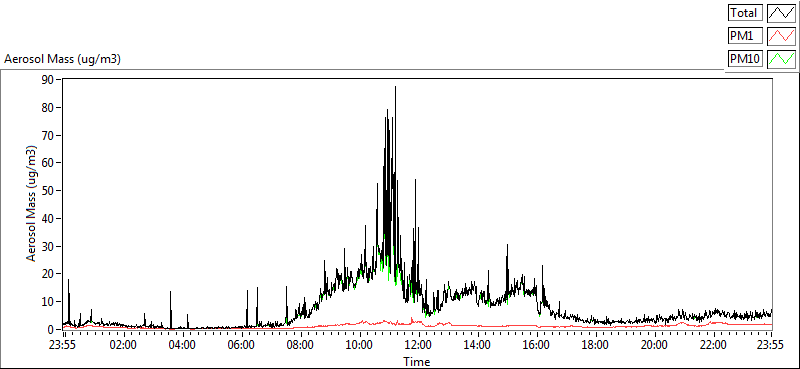
Task: Select the PM1 legend label
Action: [744, 36]
